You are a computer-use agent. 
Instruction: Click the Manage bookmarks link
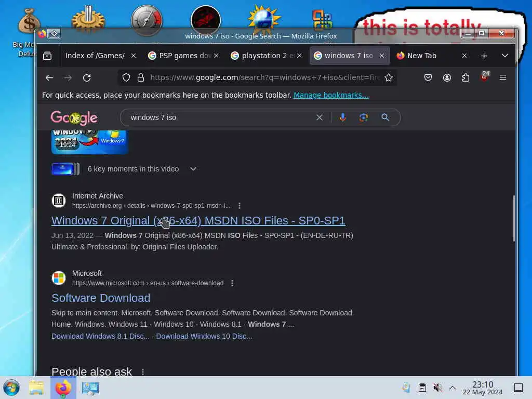pyautogui.click(x=331, y=96)
